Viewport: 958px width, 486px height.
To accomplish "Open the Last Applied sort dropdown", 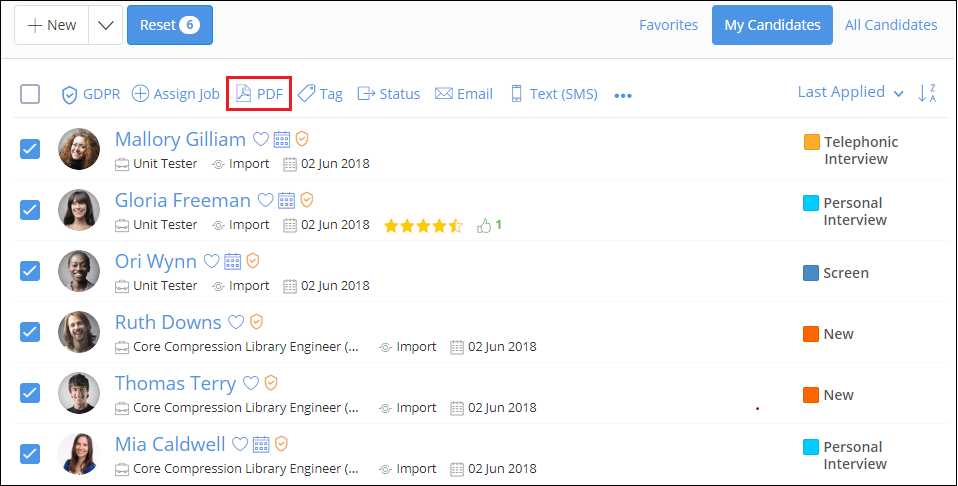I will [x=850, y=92].
